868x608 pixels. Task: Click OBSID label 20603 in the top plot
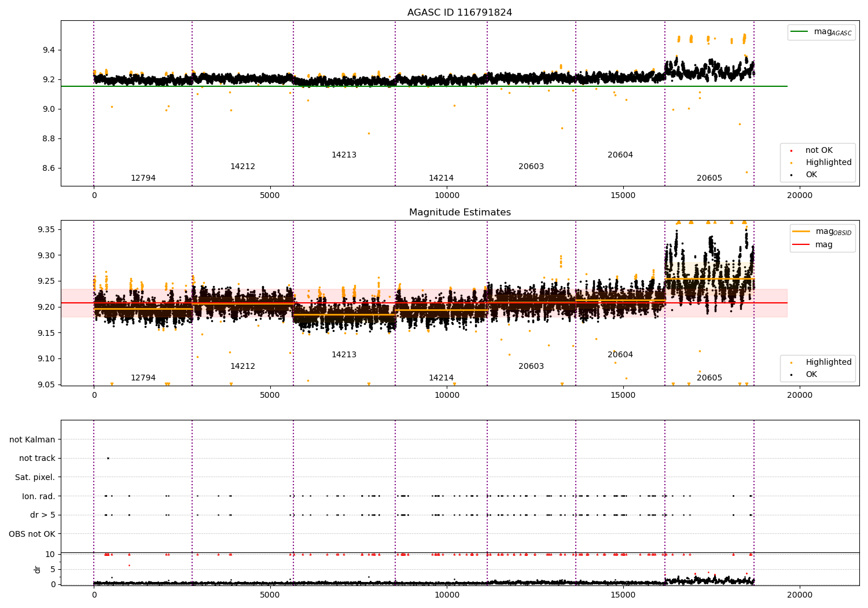[x=531, y=167]
